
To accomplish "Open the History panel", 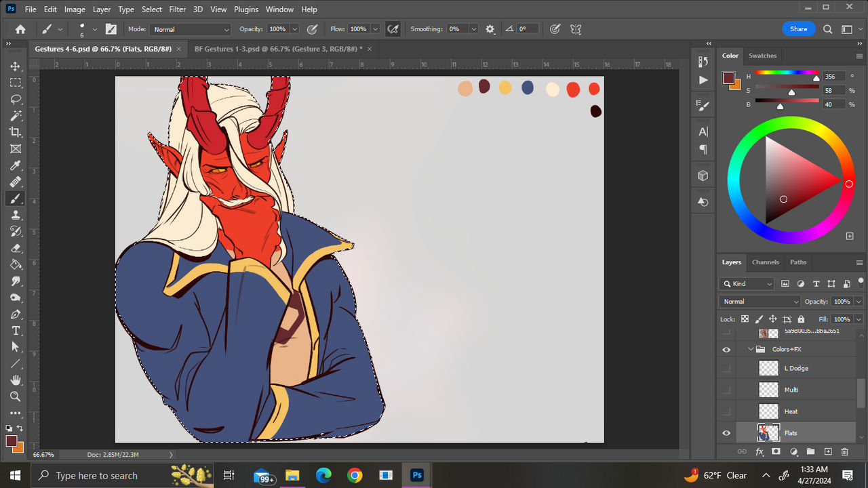I will coord(702,61).
